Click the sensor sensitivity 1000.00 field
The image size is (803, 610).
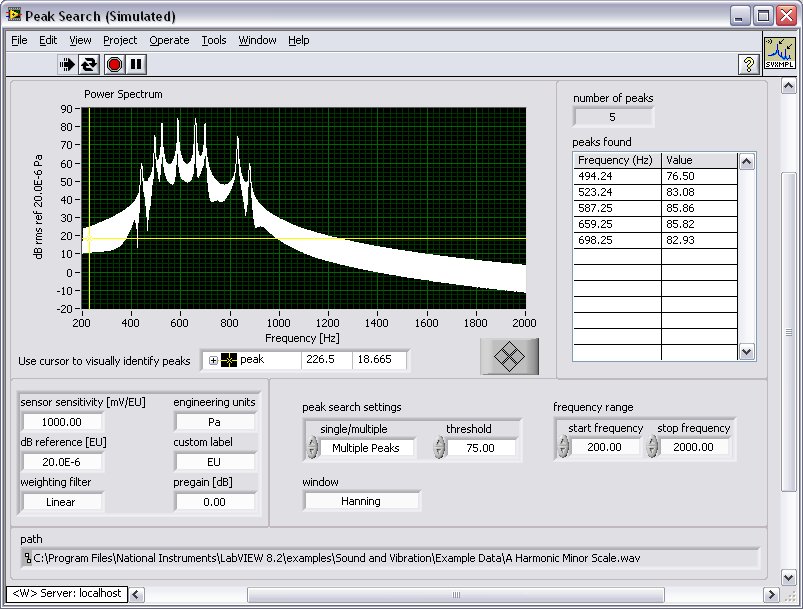click(61, 422)
